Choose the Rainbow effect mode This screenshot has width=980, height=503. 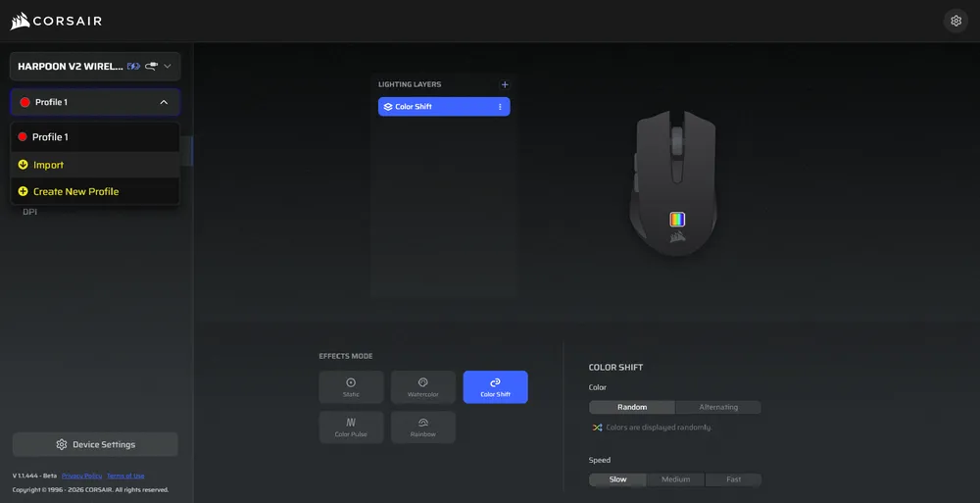(423, 428)
